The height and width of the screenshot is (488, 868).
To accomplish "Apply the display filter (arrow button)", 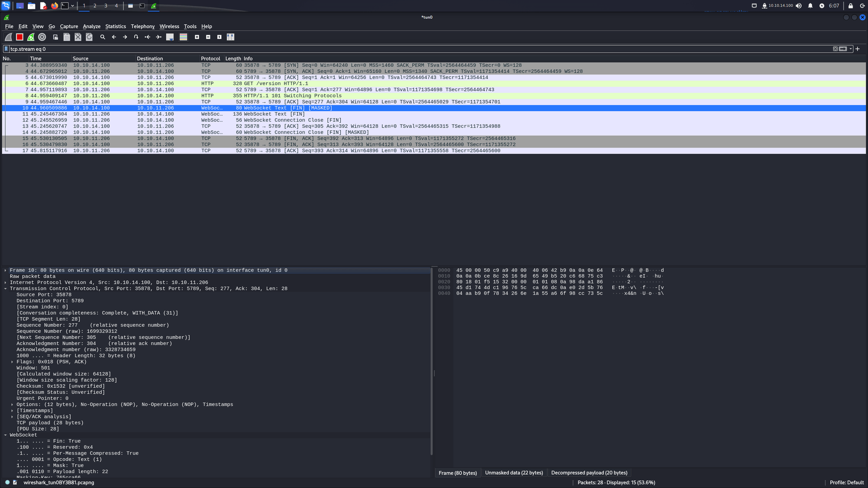I will tap(843, 49).
